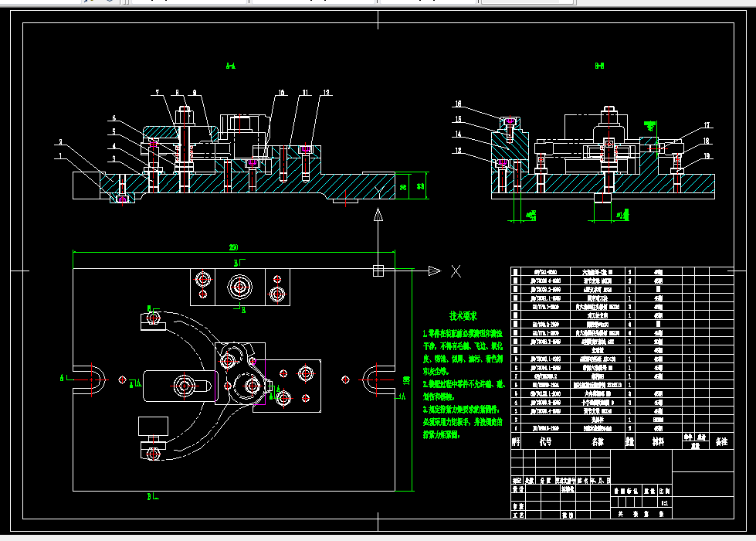Click part balloon number 9

coord(195,92)
